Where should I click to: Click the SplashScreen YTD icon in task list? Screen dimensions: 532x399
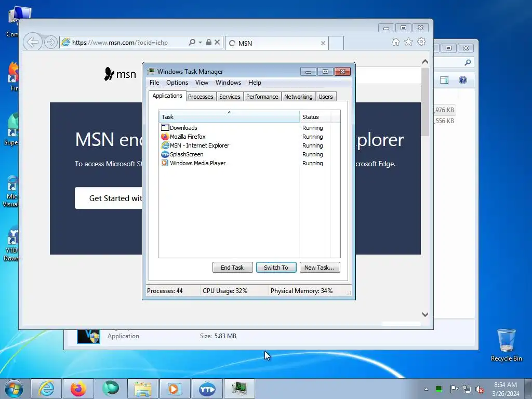tap(165, 154)
